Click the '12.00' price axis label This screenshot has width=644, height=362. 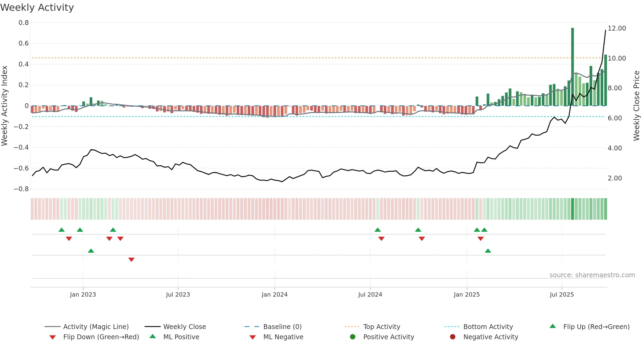click(x=617, y=28)
